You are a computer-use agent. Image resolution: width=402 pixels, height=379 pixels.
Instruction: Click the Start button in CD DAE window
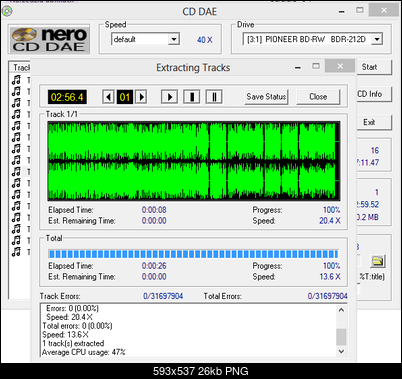373,67
